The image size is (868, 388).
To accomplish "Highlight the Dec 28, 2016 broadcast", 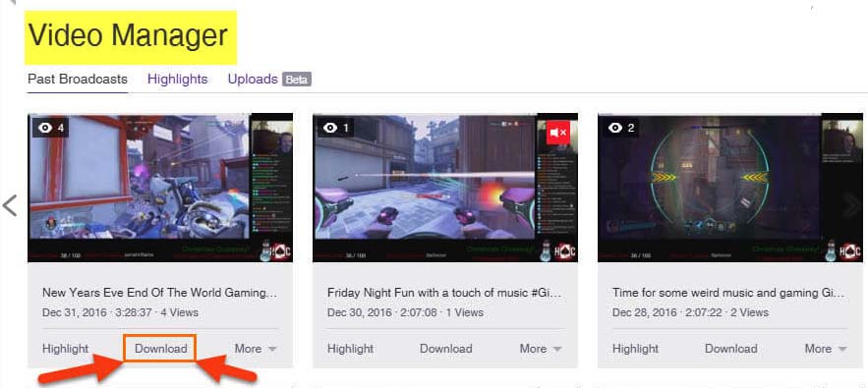I will pos(635,349).
